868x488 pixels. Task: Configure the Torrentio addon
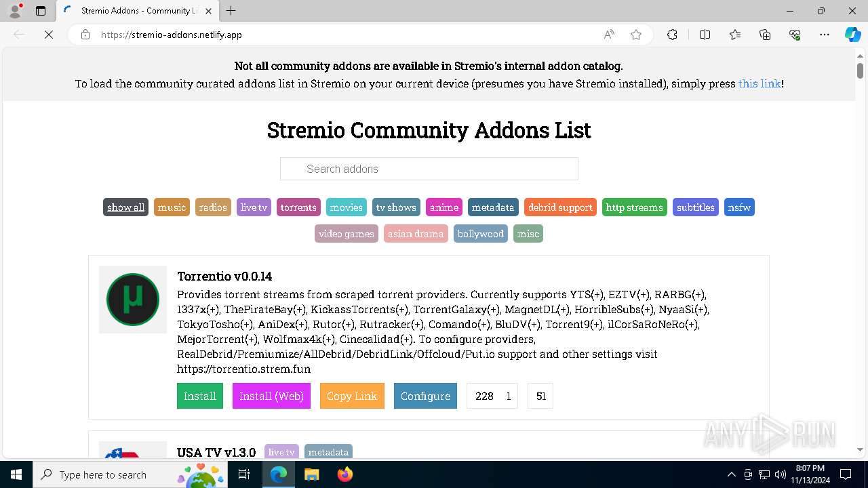(x=425, y=396)
